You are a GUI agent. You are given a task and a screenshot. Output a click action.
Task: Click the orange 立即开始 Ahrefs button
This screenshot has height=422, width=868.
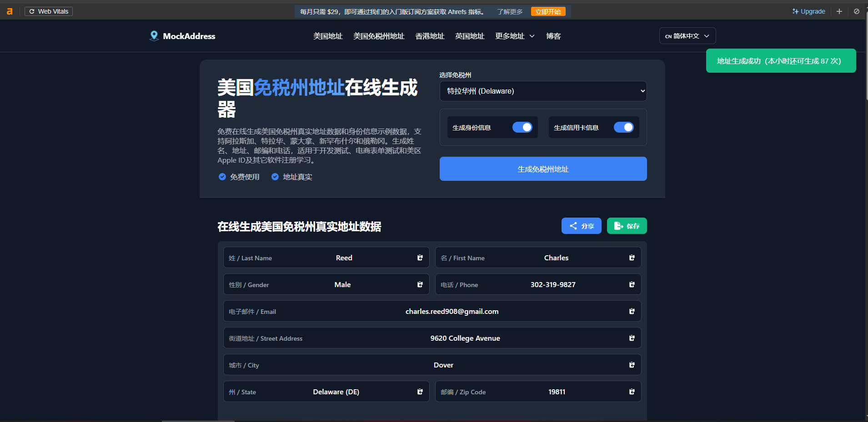point(548,12)
